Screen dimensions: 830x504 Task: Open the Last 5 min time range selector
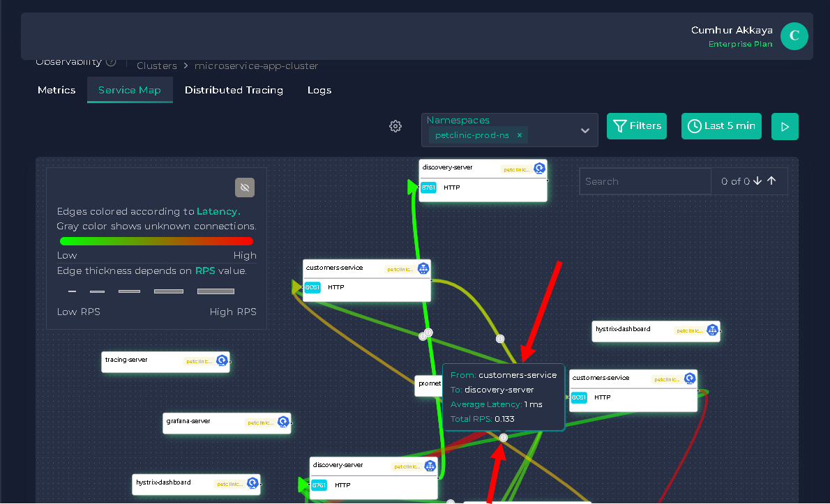[721, 126]
